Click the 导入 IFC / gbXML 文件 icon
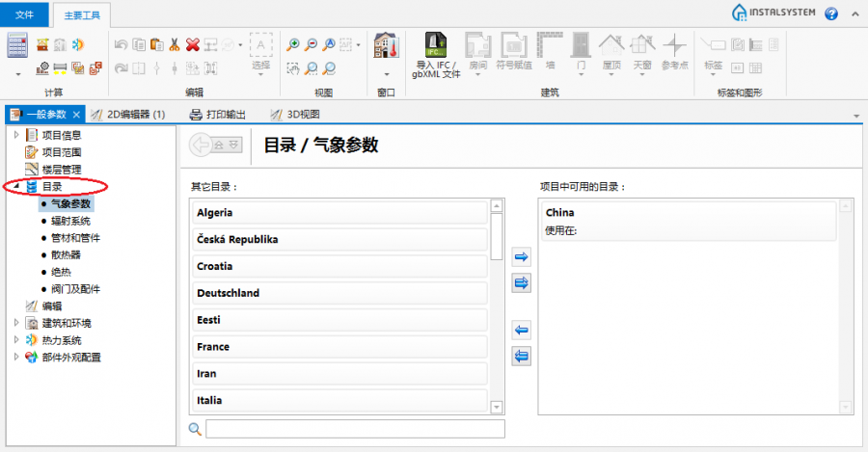Image resolution: width=868 pixels, height=452 pixels. tap(437, 45)
